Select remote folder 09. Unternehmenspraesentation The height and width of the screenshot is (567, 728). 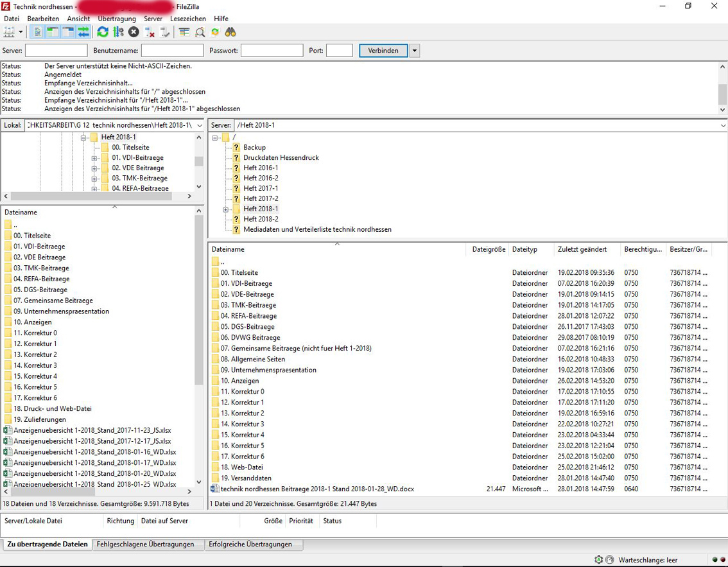(x=268, y=370)
